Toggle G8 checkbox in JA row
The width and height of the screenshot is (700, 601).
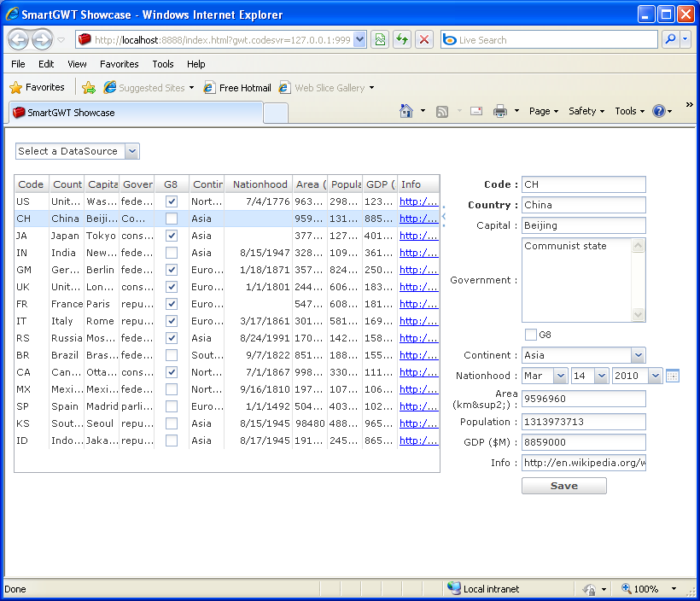[172, 236]
